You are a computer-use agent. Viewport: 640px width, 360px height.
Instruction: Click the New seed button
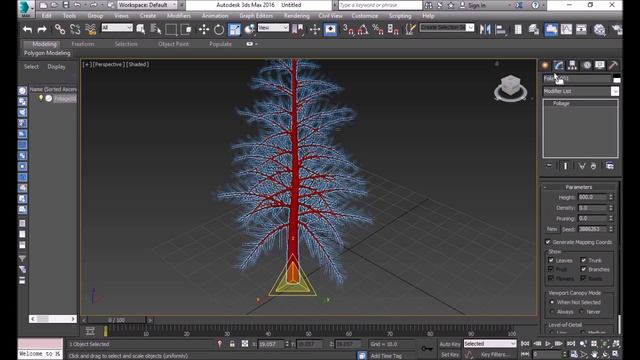[552, 229]
